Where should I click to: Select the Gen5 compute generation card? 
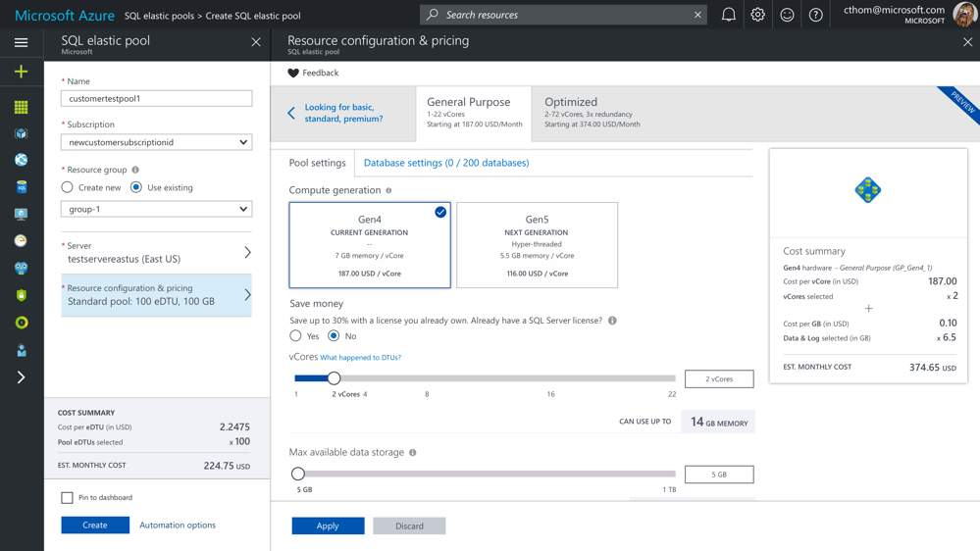pyautogui.click(x=537, y=245)
